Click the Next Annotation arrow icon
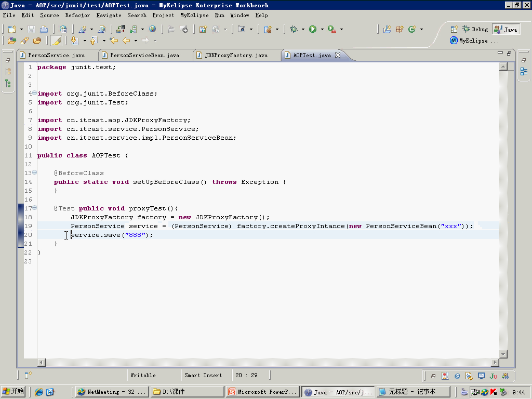Viewport: 532px width, 399px height. (x=75, y=41)
